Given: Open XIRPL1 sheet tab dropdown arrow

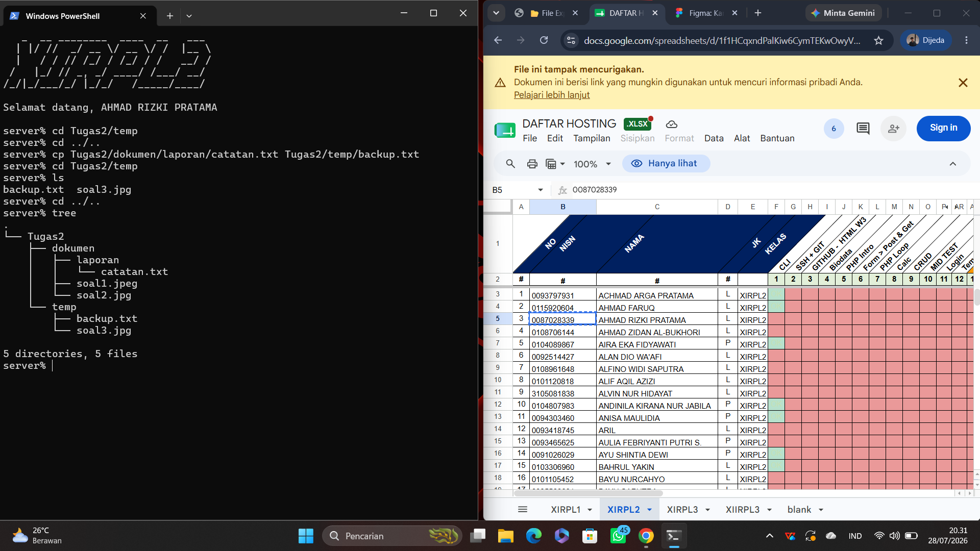Looking at the screenshot, I should point(590,510).
